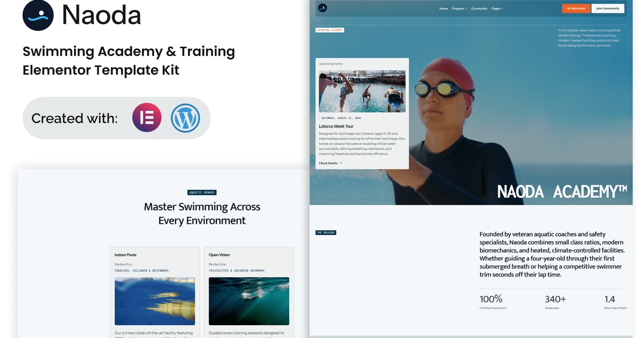Open the Open Water underwater photo
The width and height of the screenshot is (644, 338).
(x=249, y=301)
